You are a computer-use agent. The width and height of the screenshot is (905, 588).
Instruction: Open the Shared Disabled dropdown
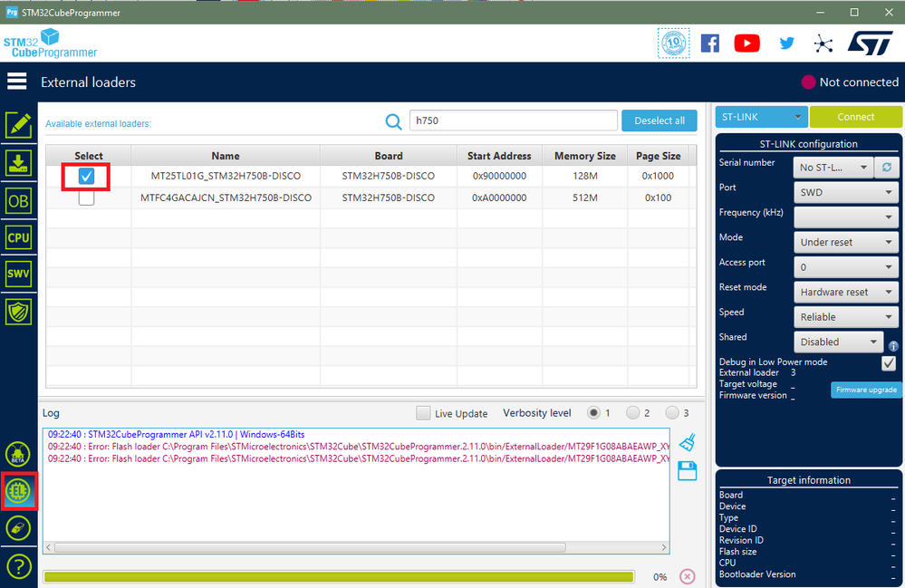point(839,342)
